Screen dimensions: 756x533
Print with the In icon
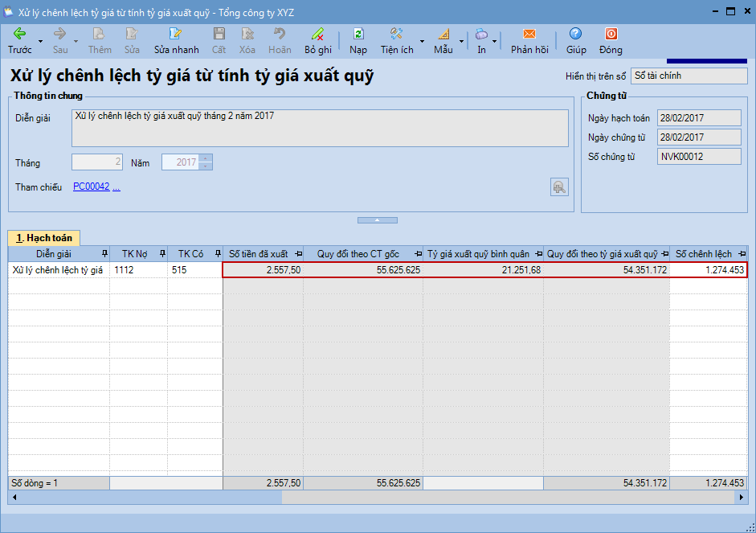[481, 33]
